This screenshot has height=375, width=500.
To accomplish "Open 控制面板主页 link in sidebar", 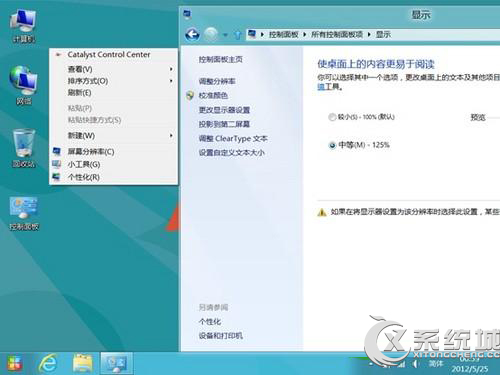I will tap(220, 59).
